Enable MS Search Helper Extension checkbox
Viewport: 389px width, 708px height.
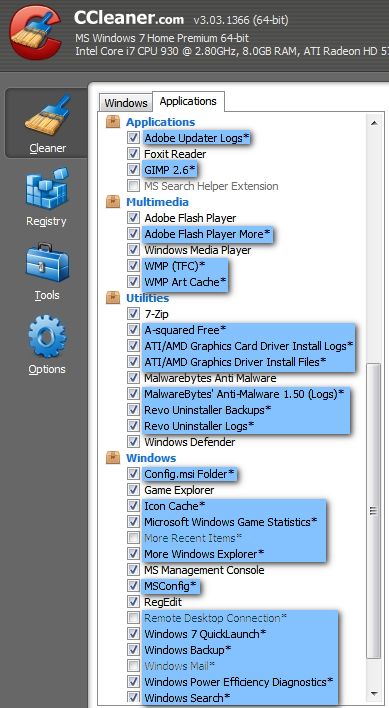click(133, 186)
